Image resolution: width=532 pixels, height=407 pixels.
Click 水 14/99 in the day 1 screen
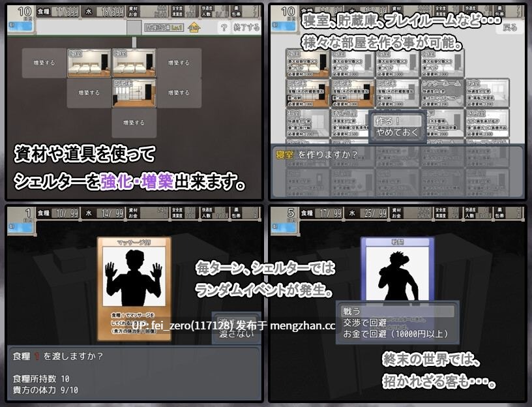pos(104,213)
